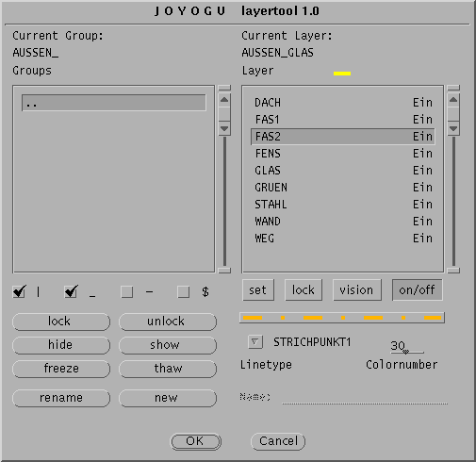Select the GRUEN layer row

(343, 188)
